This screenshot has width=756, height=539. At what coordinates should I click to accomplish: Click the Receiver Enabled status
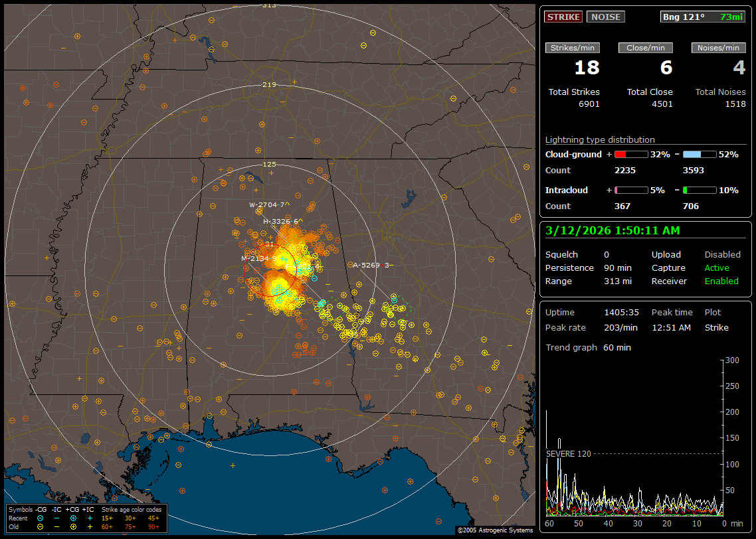721,281
